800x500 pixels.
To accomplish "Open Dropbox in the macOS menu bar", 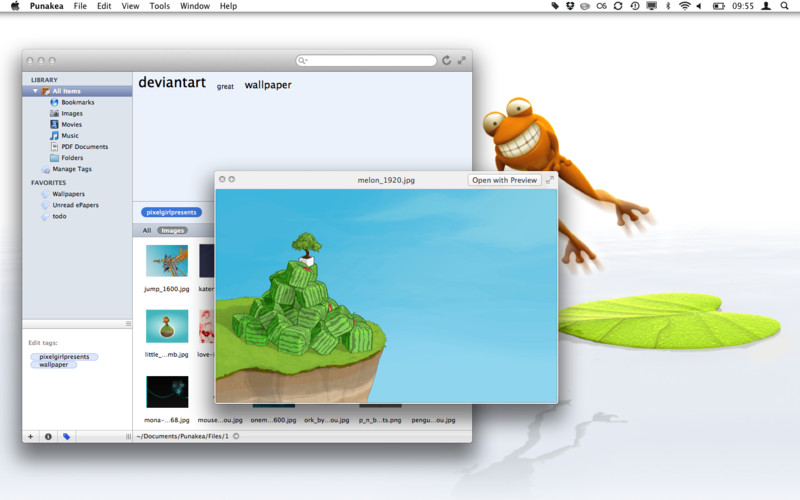I will click(x=571, y=6).
